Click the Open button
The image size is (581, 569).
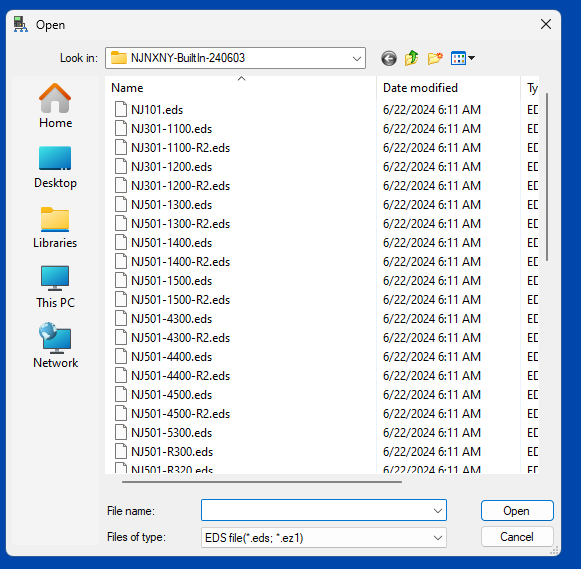tap(517, 510)
